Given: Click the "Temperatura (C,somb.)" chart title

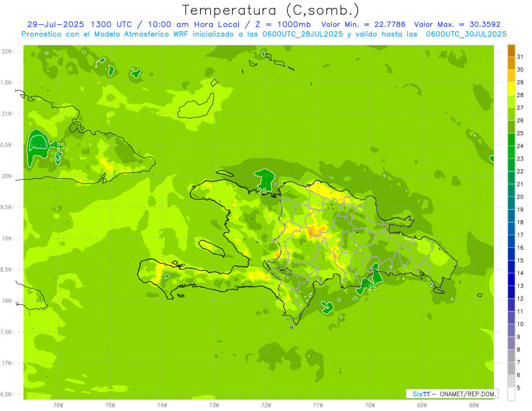Looking at the screenshot, I should click(x=270, y=10).
